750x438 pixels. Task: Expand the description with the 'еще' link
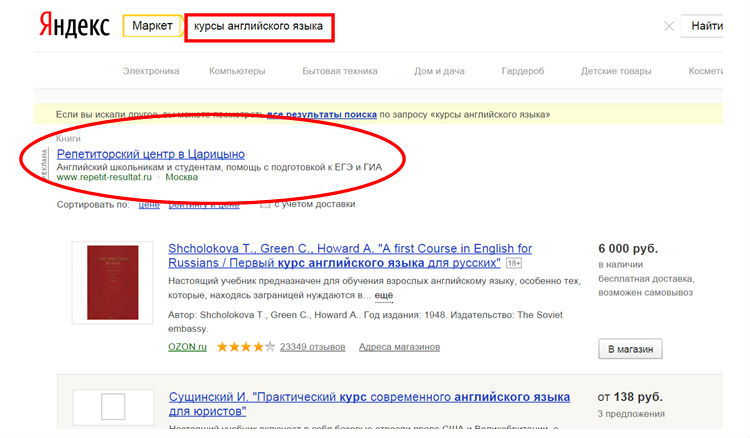pyautogui.click(x=383, y=296)
